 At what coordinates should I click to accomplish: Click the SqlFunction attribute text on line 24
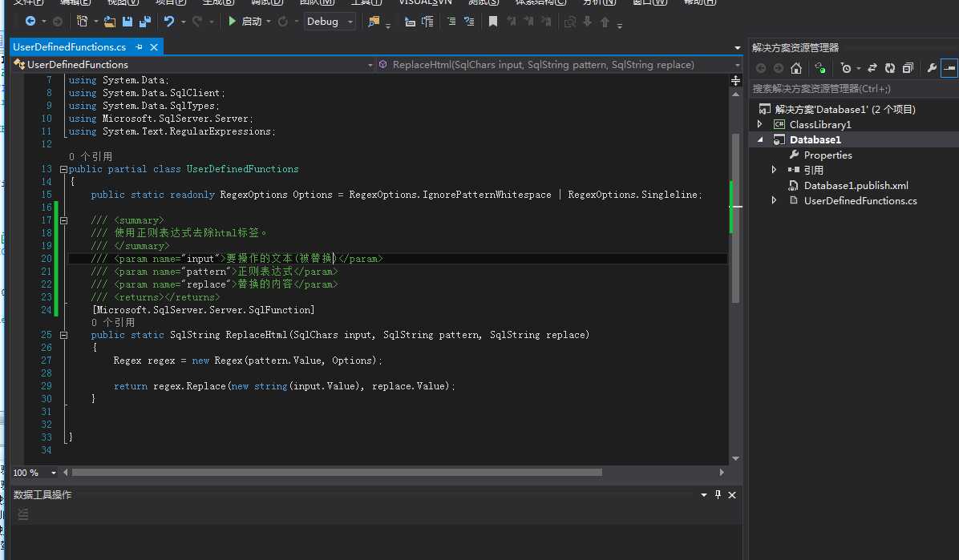203,310
